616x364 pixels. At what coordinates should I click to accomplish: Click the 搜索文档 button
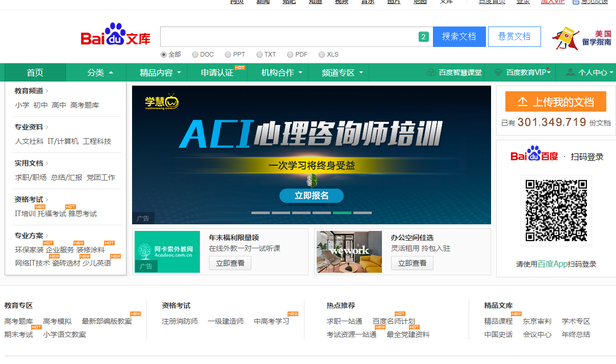tap(459, 37)
